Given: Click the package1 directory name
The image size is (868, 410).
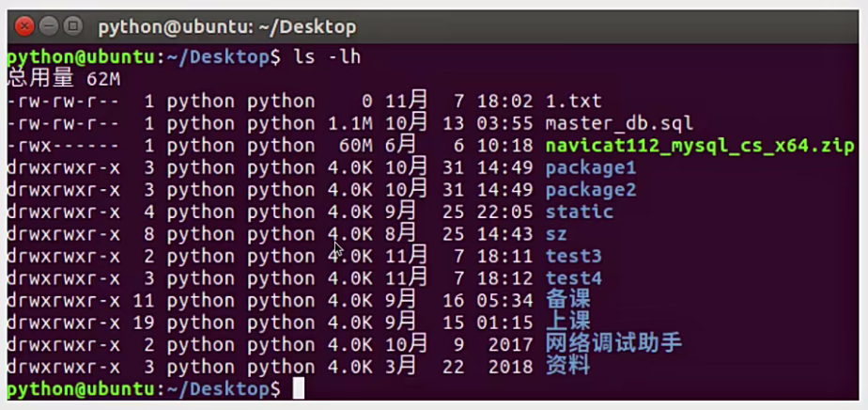Looking at the screenshot, I should point(591,168).
